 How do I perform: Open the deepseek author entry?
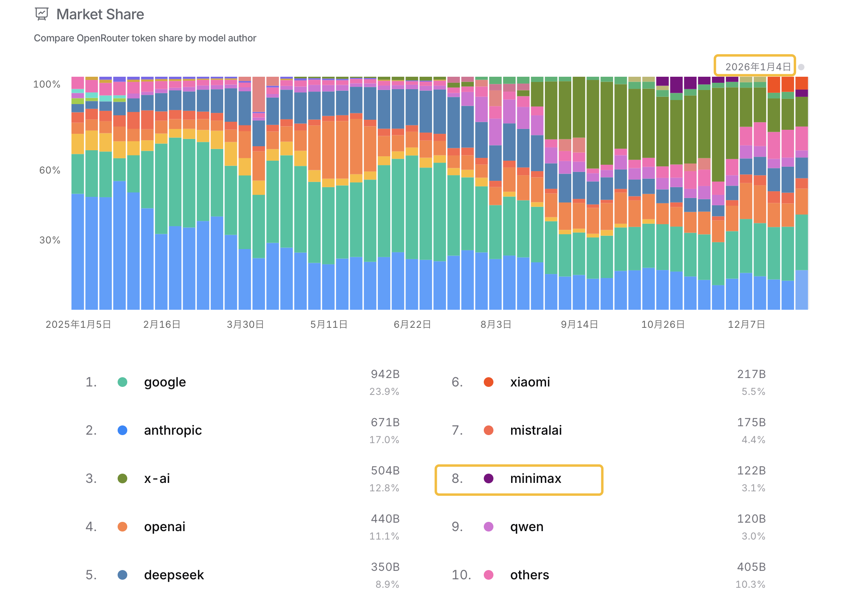tap(174, 575)
